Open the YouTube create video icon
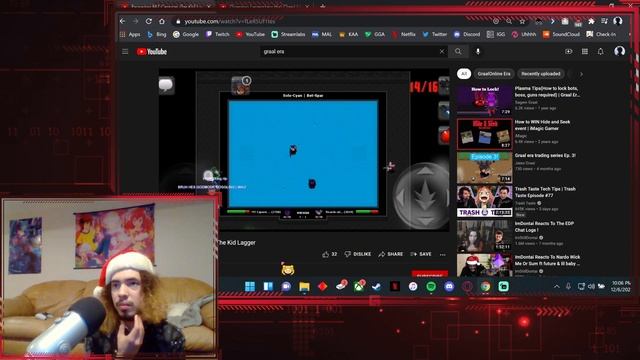The height and width of the screenshot is (360, 640). pyautogui.click(x=568, y=51)
